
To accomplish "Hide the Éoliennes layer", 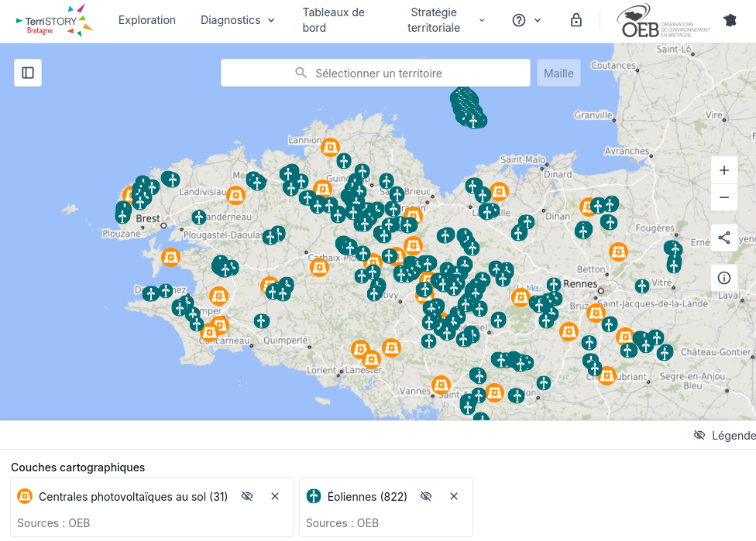I will (426, 496).
